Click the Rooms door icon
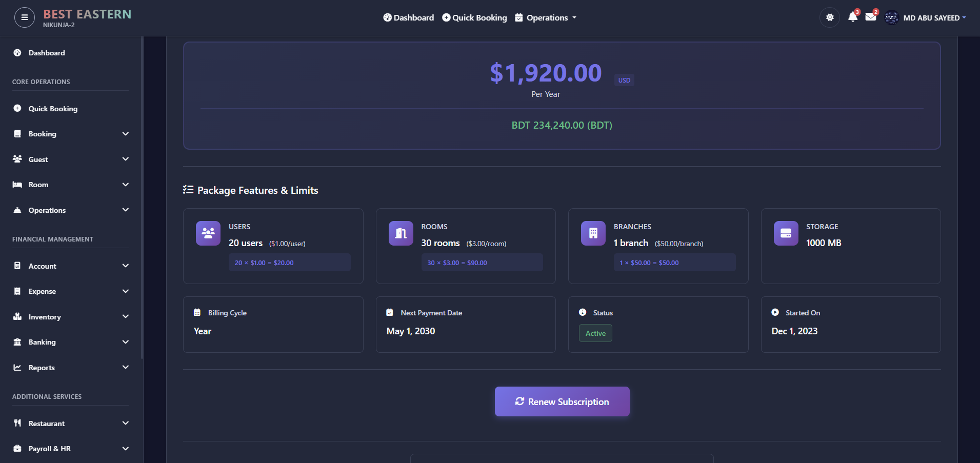This screenshot has height=463, width=980. (401, 233)
